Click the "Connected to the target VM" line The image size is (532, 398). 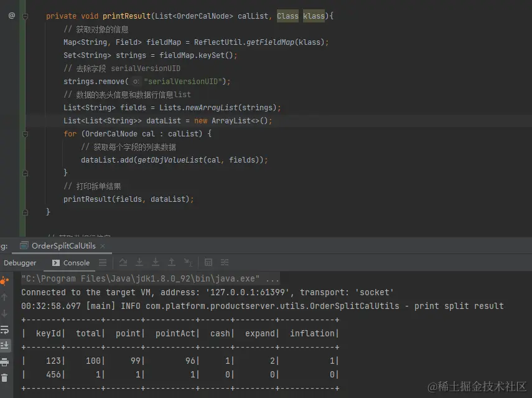pos(207,292)
